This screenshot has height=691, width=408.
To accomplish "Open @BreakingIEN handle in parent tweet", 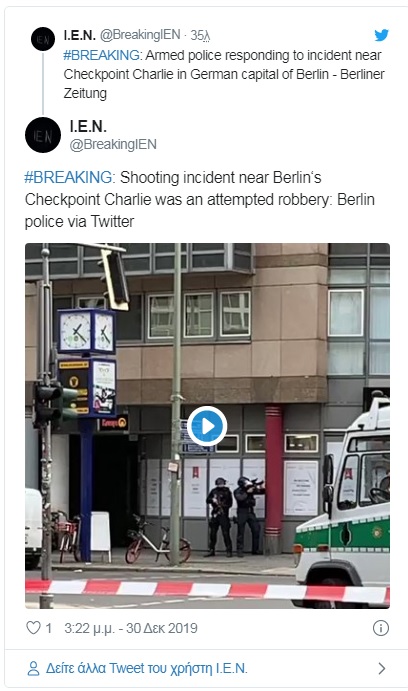I will point(140,34).
